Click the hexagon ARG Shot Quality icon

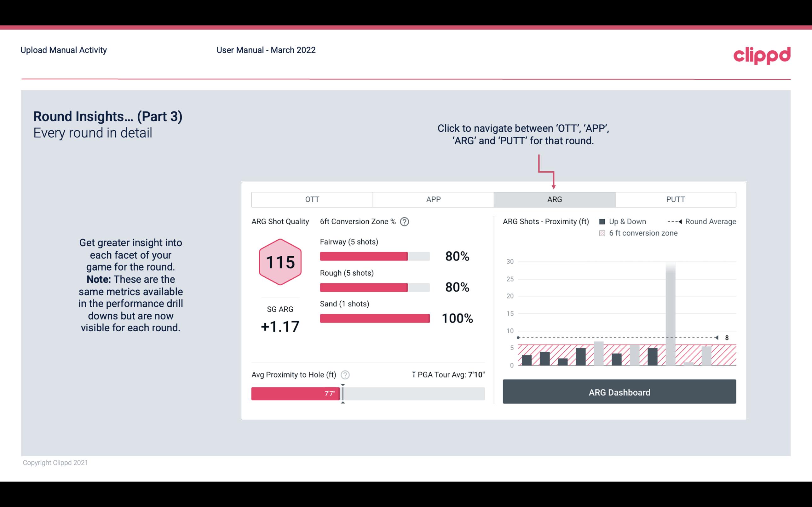tap(279, 261)
